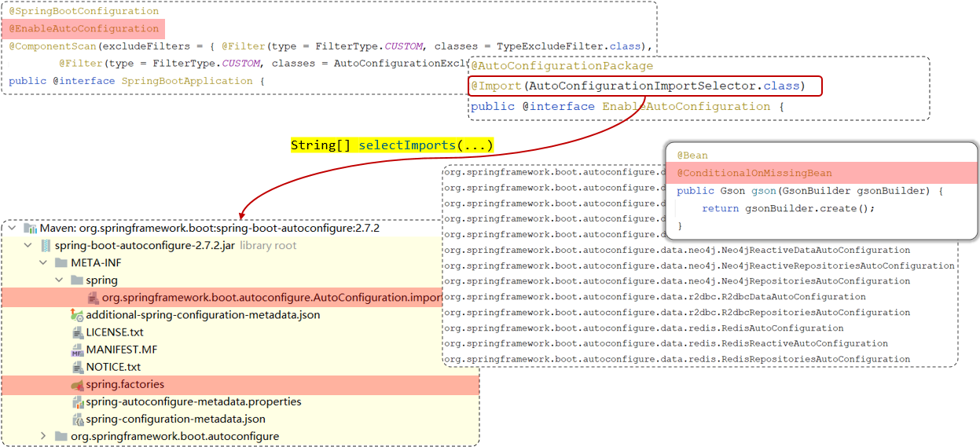980x447 pixels.
Task: Click the spring-autoconfigure-metadata.properties file icon
Action: coord(77,402)
